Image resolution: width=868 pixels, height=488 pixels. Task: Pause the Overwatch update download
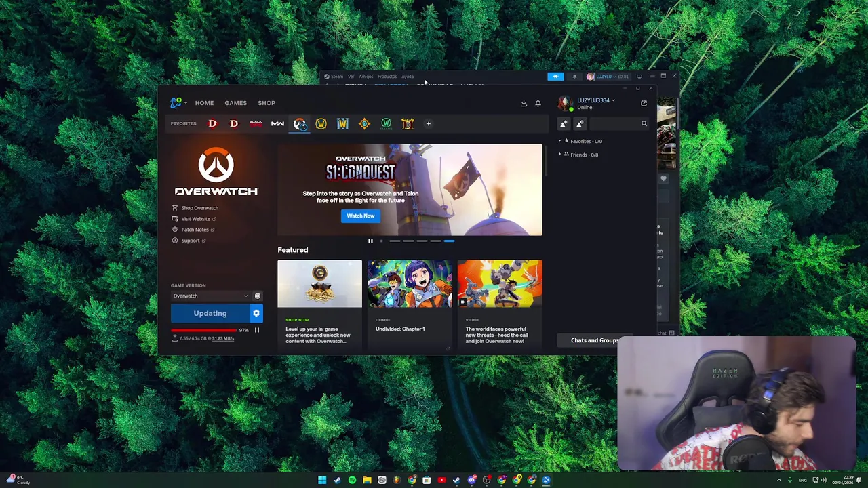pyautogui.click(x=256, y=330)
